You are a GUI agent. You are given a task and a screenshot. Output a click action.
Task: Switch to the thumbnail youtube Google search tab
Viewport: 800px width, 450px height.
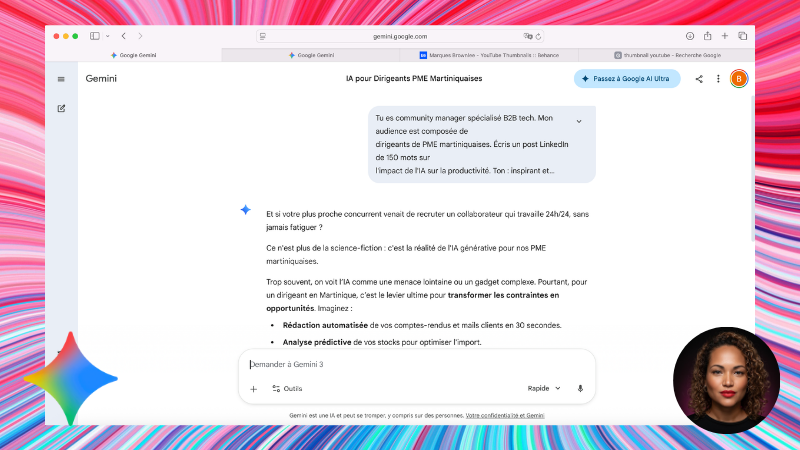[664, 55]
